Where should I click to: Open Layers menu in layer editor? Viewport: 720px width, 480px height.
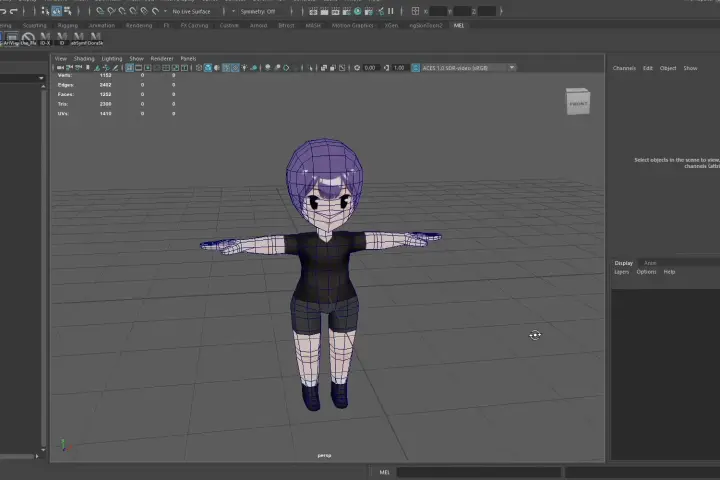click(x=621, y=271)
